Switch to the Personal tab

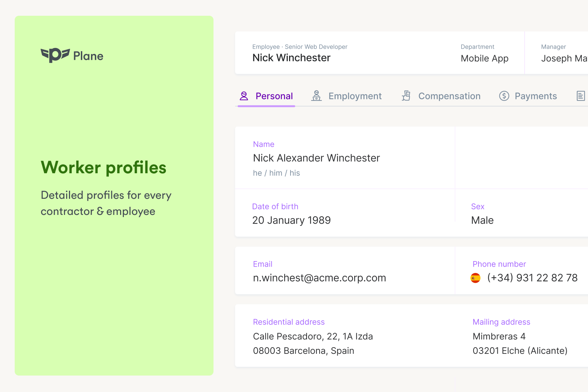pyautogui.click(x=274, y=96)
